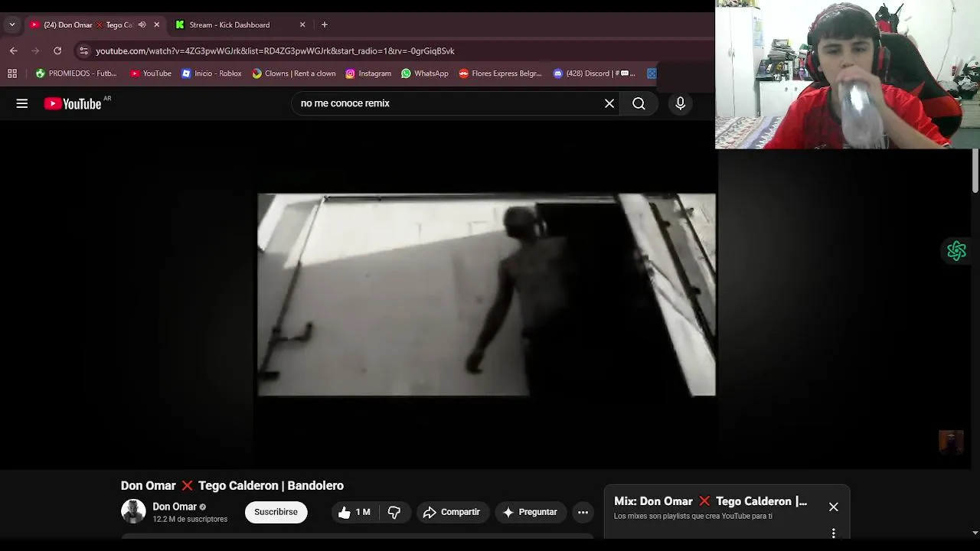The height and width of the screenshot is (551, 980).
Task: Open the Mix playlist vertical dots menu
Action: click(x=834, y=533)
